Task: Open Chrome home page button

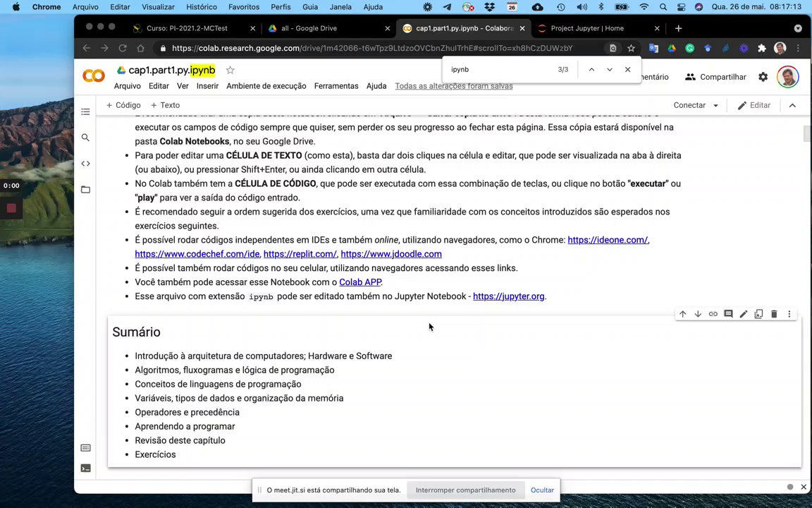Action: click(140, 48)
